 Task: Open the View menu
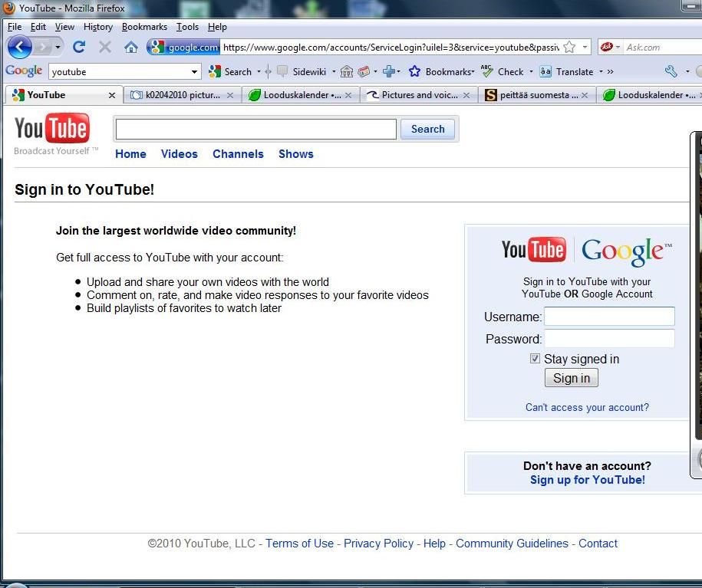click(x=64, y=27)
